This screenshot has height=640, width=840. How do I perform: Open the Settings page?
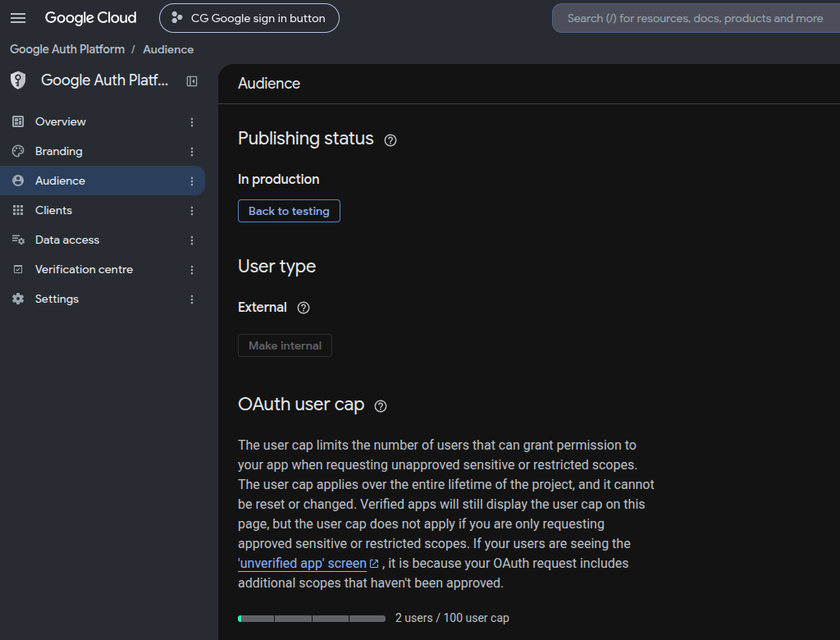pos(103,299)
